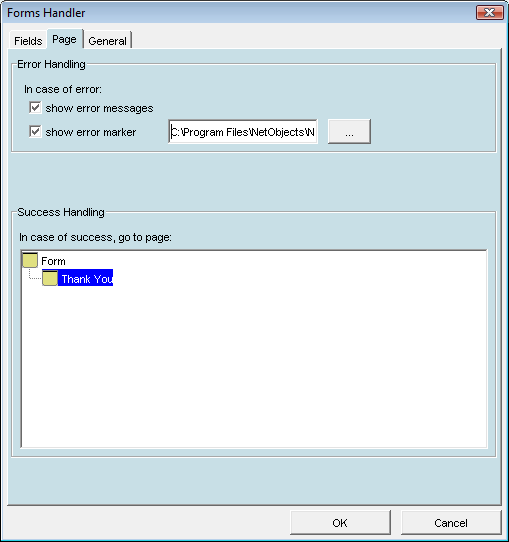Cancel the Forms Handler dialog
Viewport: 509px width, 542px height.
pyautogui.click(x=451, y=523)
